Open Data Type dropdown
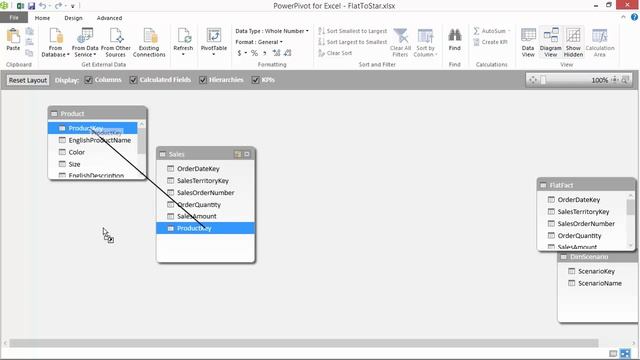This screenshot has width=640, height=360. click(x=272, y=31)
